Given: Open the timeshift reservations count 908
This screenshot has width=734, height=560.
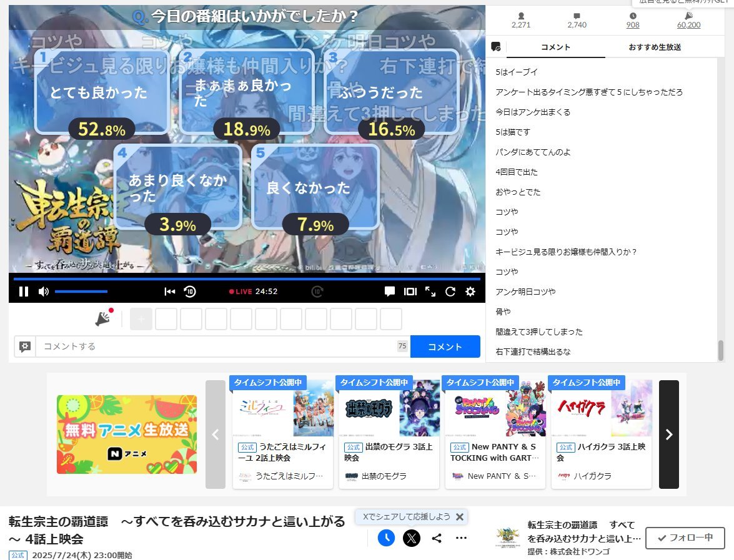Looking at the screenshot, I should coord(633,21).
